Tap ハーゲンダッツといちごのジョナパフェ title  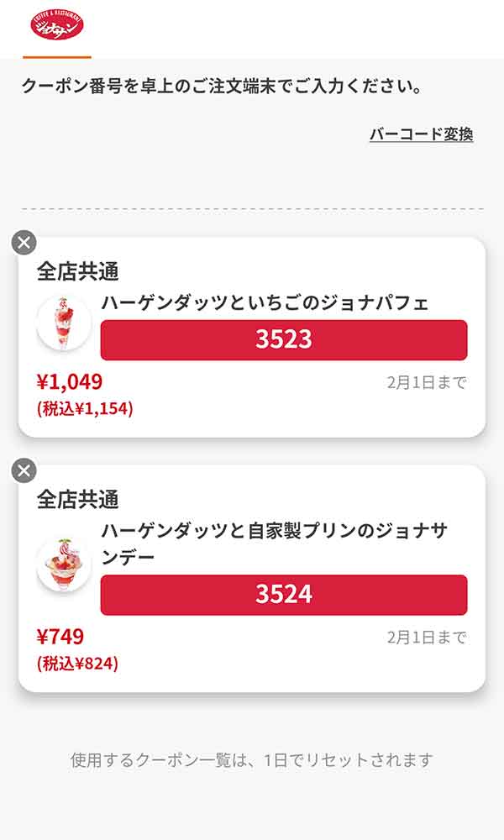(x=265, y=302)
